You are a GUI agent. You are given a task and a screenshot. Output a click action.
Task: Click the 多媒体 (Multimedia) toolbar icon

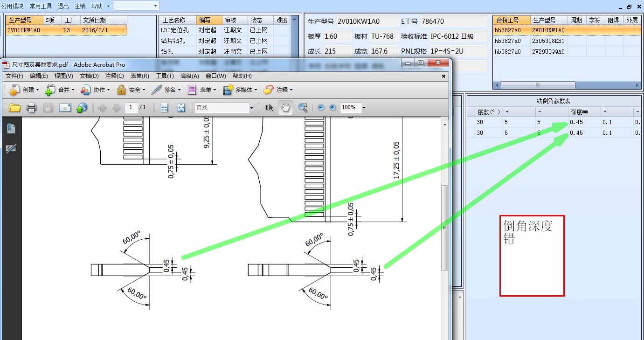[228, 90]
